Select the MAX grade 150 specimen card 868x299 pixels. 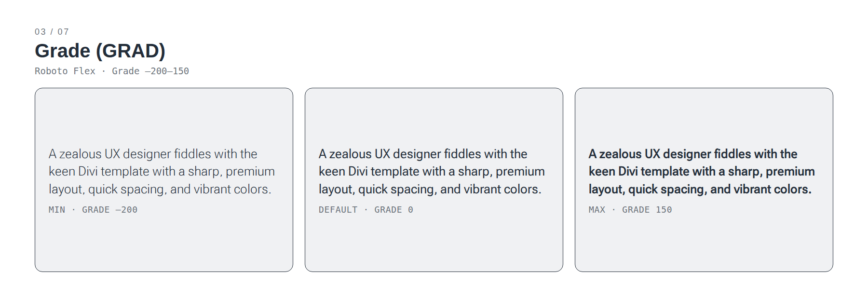pos(704,180)
